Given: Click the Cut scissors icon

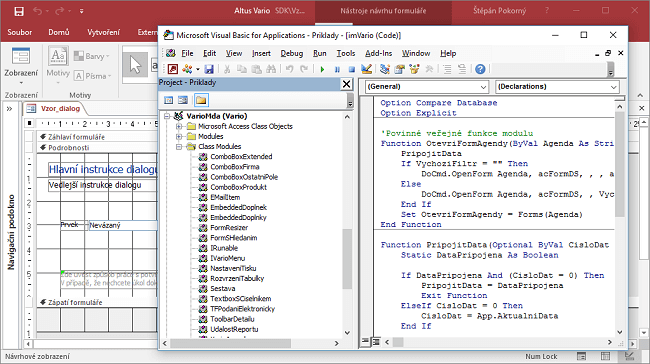Looking at the screenshot, I should tap(227, 69).
